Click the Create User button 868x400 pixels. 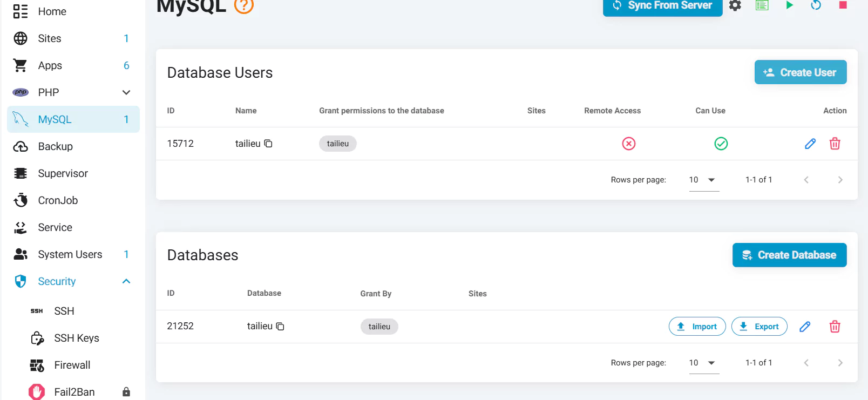click(x=800, y=72)
